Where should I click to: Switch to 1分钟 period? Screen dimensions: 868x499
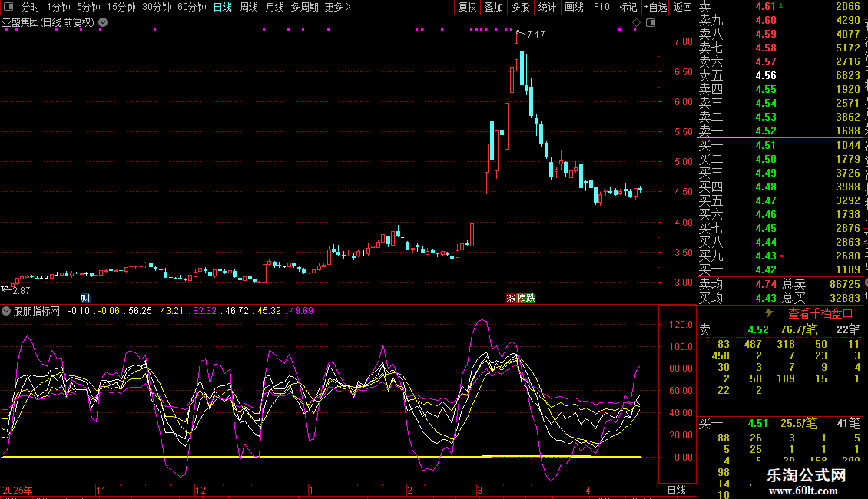tap(58, 7)
